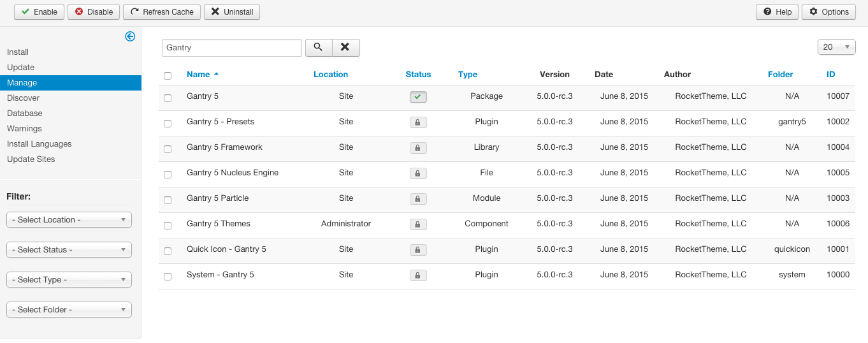The height and width of the screenshot is (343, 868).
Task: Go to Discover in the sidebar menu
Action: pyautogui.click(x=24, y=98)
